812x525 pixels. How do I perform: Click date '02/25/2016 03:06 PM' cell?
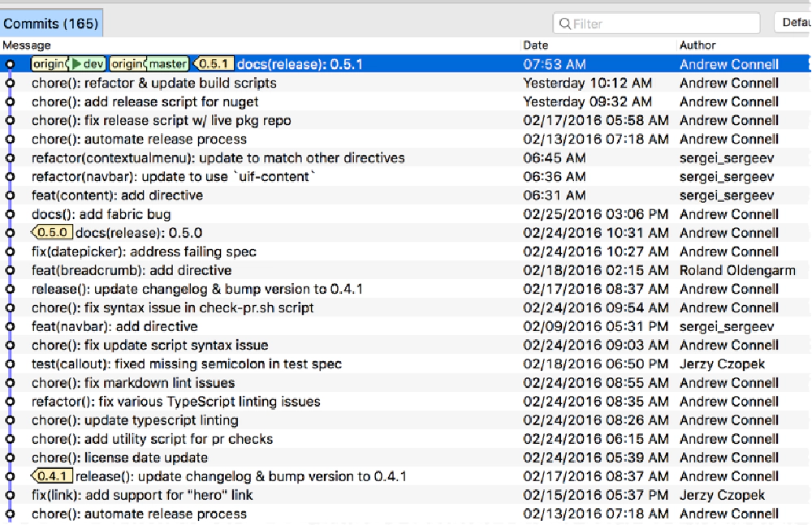[x=595, y=214]
